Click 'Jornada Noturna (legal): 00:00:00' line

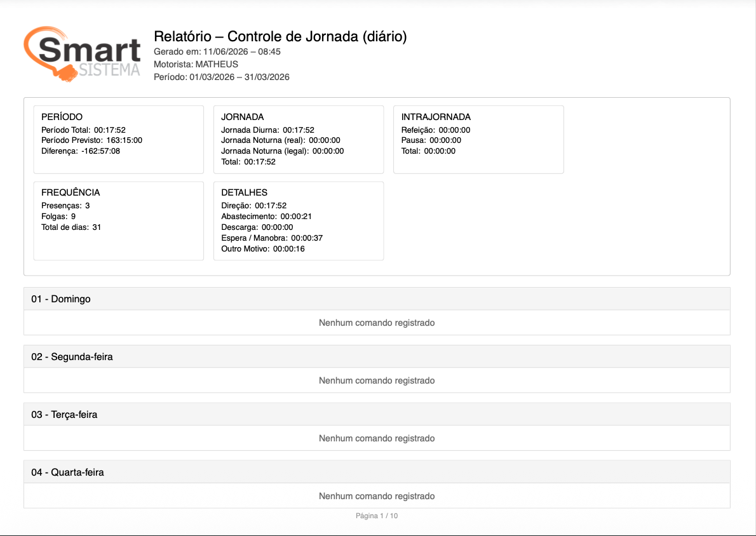click(283, 151)
